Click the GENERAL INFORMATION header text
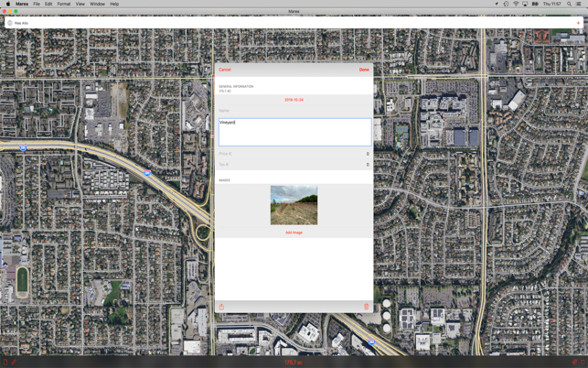This screenshot has width=588, height=368. point(236,86)
